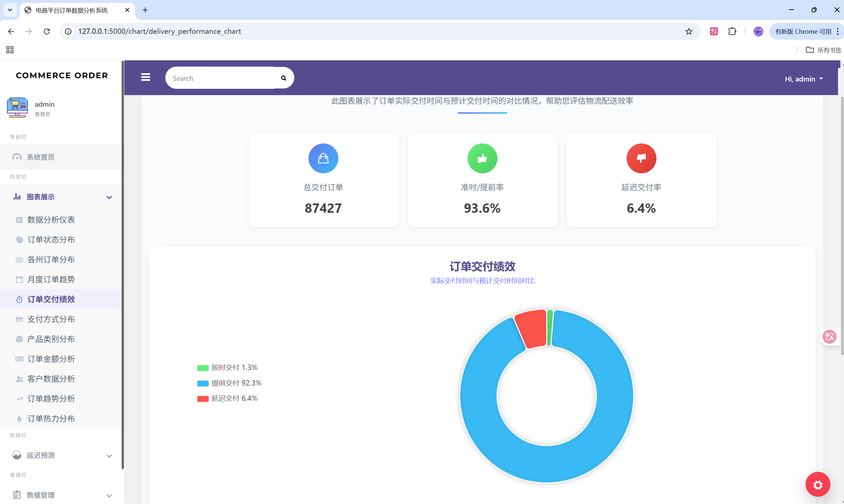The width and height of the screenshot is (844, 504).
Task: Open Chrome extensions puzzle icon
Action: click(732, 31)
